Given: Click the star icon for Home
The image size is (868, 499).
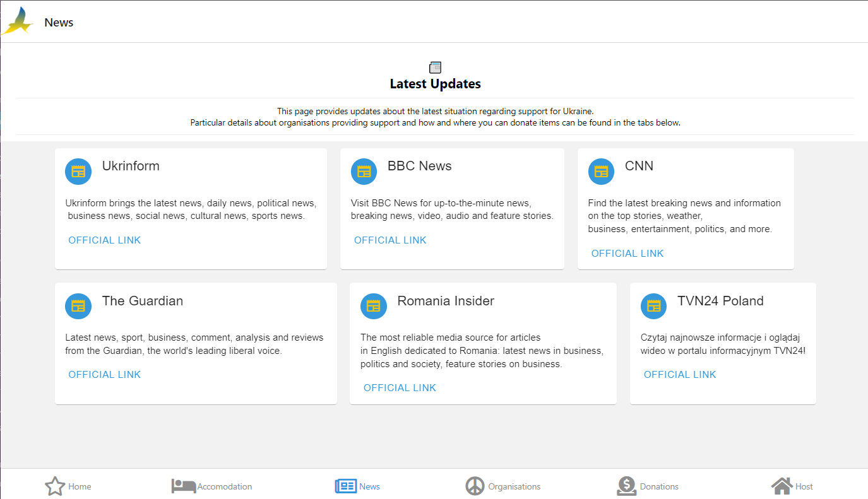Looking at the screenshot, I should pyautogui.click(x=55, y=486).
